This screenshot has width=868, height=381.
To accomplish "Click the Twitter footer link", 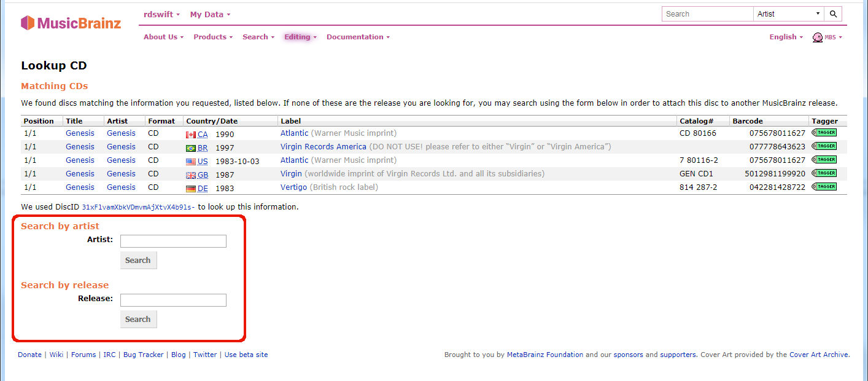I will (205, 355).
